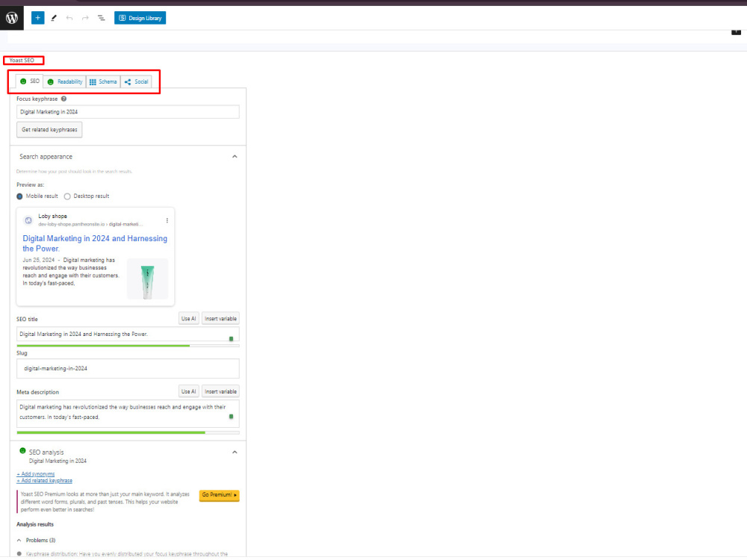
Task: Switch to the SEO tab
Action: click(30, 81)
